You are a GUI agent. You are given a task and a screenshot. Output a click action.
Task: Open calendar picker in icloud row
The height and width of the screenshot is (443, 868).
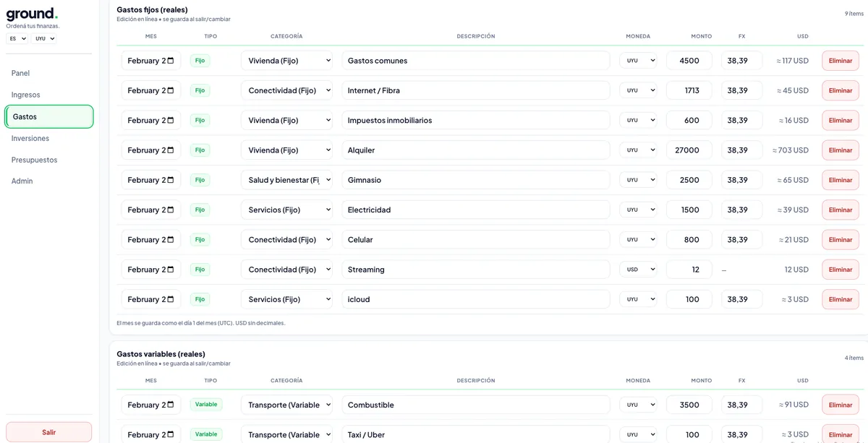pyautogui.click(x=171, y=299)
